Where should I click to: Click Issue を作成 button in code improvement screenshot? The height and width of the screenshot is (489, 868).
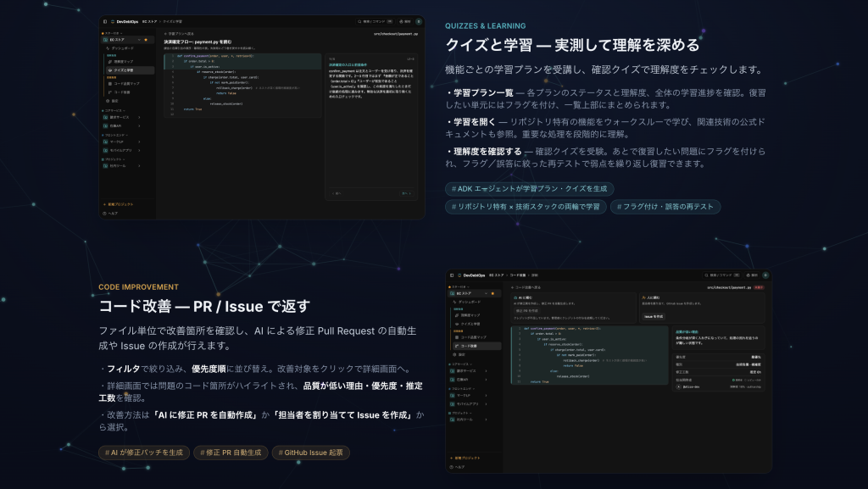coord(654,316)
